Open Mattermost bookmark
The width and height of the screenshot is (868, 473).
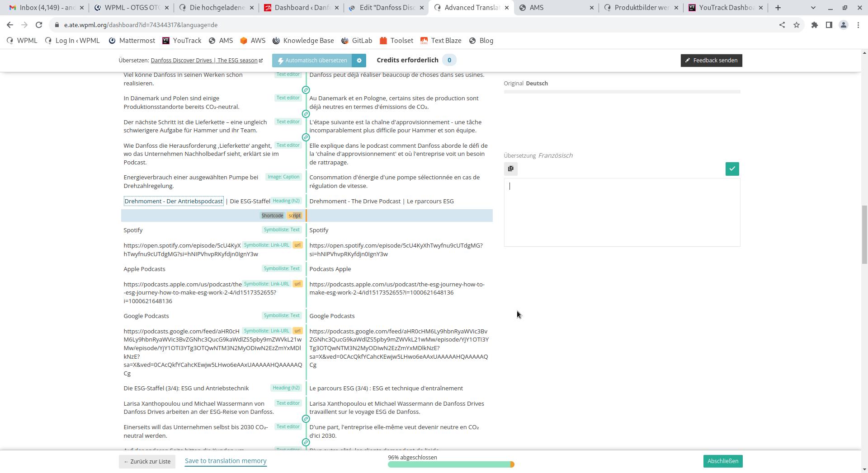[132, 41]
